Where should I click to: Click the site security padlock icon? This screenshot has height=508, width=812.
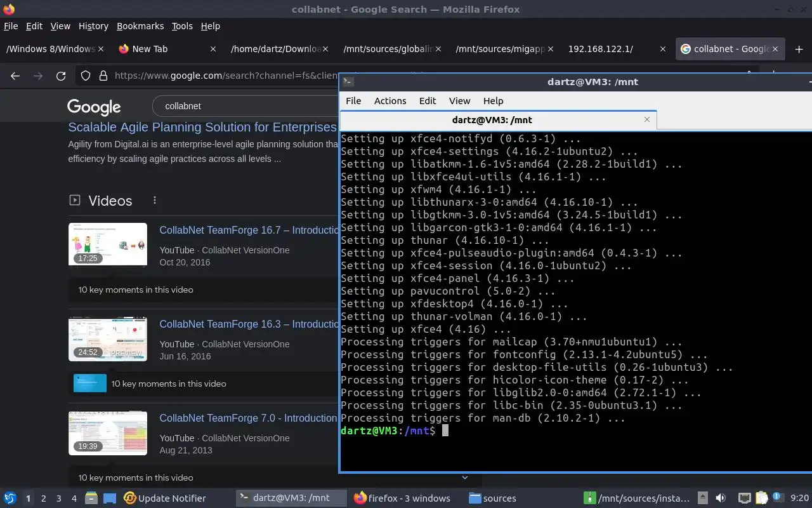pos(103,76)
